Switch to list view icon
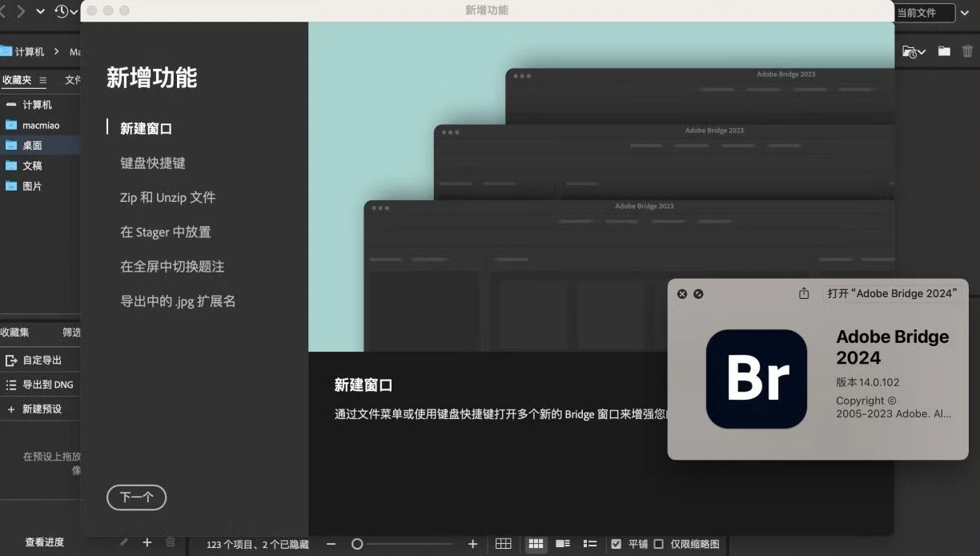Screen dimensions: 980x556 tap(590, 544)
